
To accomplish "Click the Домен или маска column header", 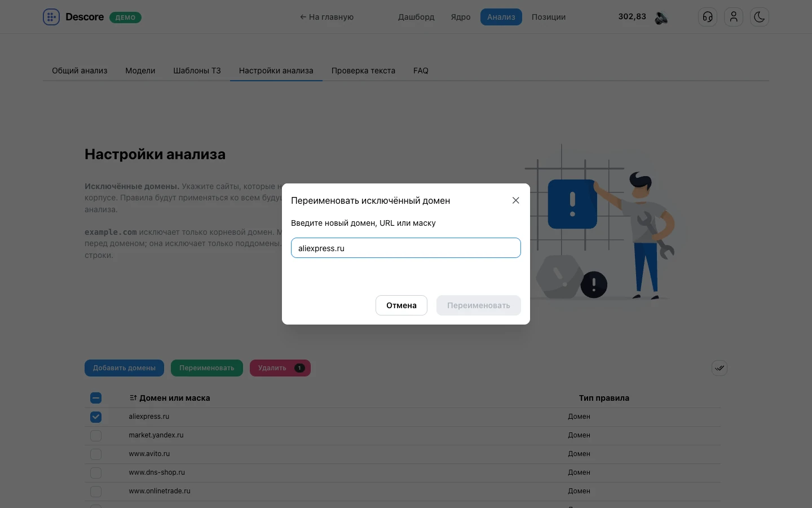I will click(175, 398).
